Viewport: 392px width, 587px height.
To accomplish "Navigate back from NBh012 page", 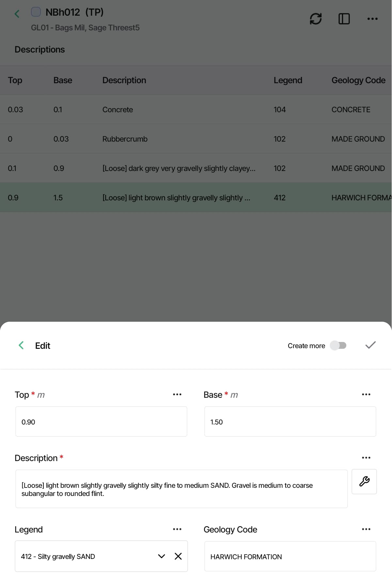I will point(17,13).
